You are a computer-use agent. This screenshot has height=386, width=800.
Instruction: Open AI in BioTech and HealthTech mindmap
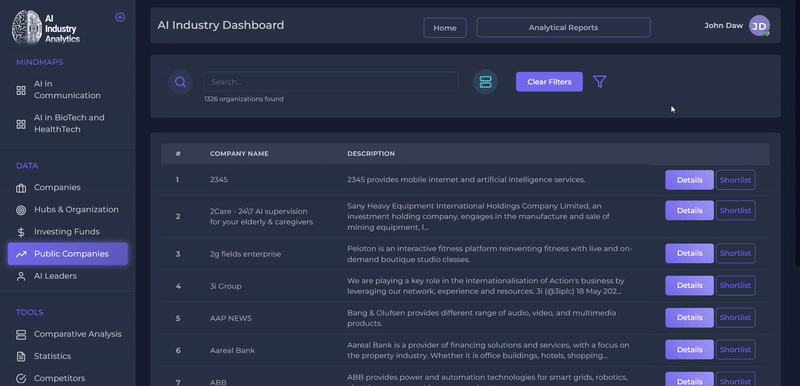(68, 123)
